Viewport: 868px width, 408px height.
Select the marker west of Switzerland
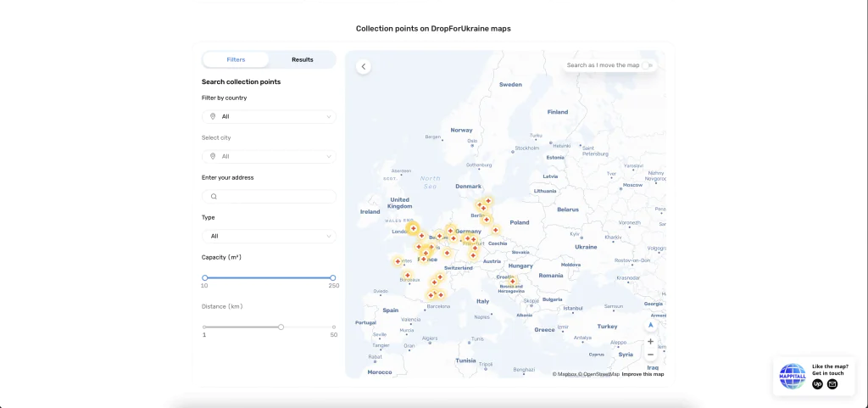[448, 253]
